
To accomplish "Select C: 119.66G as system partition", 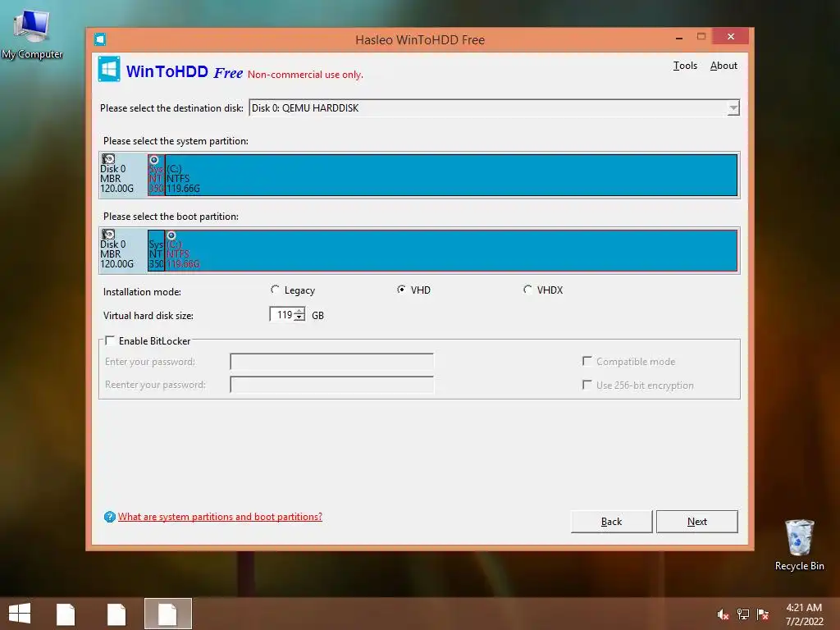I will (451, 175).
